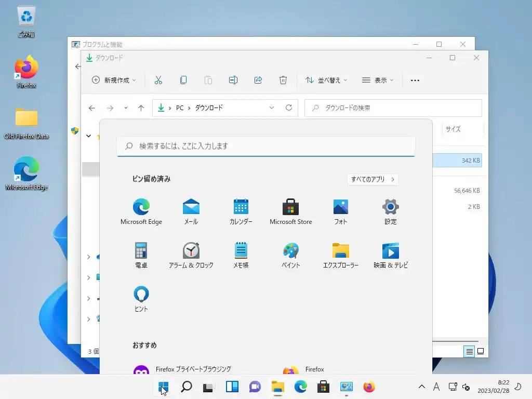Switch to details view icon in status bar
532x399 pixels.
point(469,352)
